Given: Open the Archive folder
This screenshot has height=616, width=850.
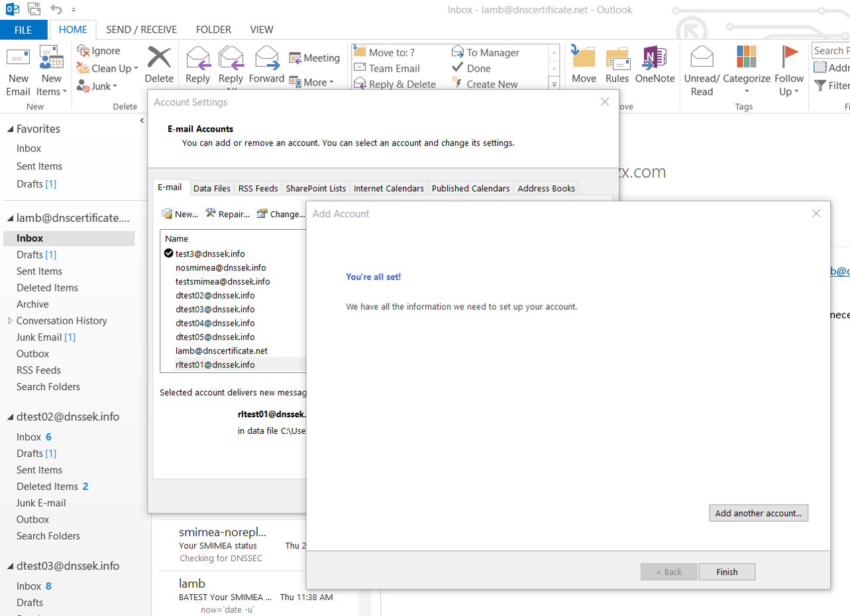Looking at the screenshot, I should 32,304.
